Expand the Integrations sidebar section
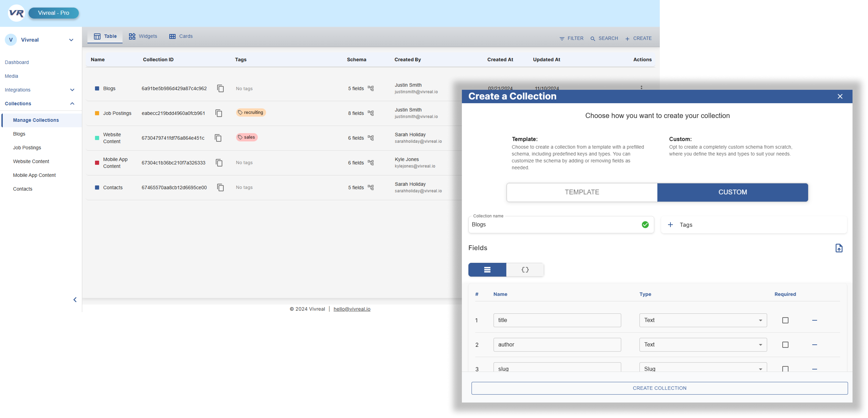 pyautogui.click(x=72, y=90)
